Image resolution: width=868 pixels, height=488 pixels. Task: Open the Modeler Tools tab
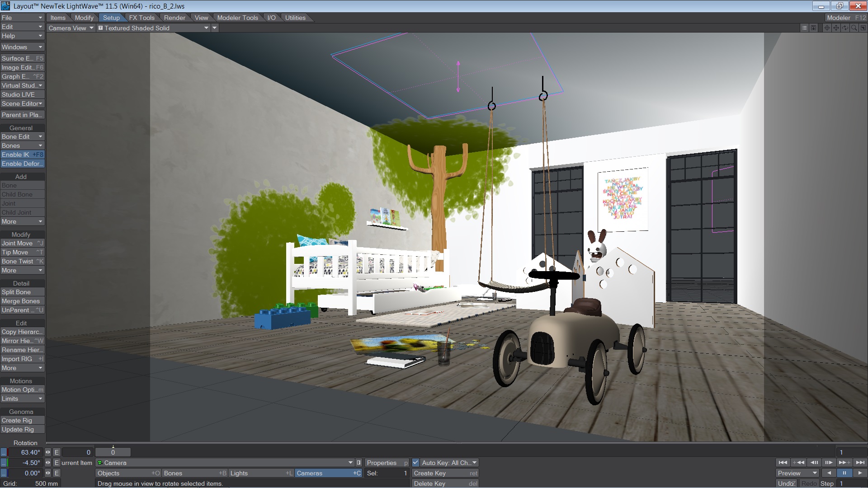pyautogui.click(x=237, y=18)
